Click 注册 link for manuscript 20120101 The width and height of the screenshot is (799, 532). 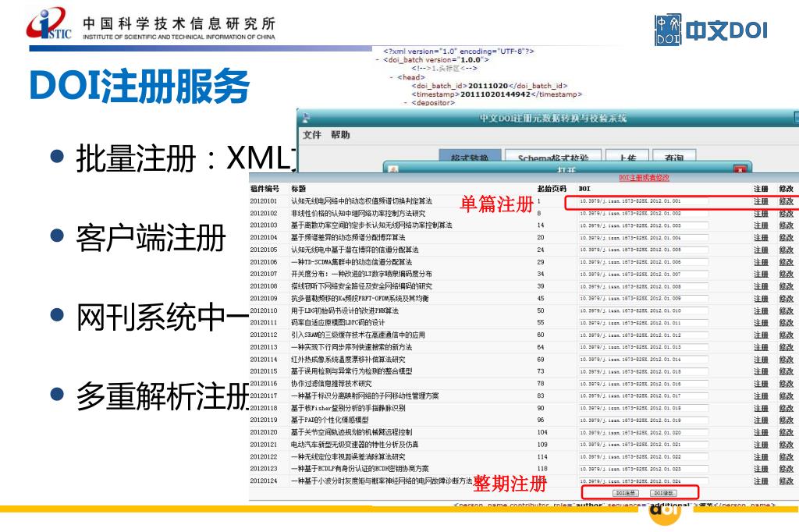coord(761,201)
